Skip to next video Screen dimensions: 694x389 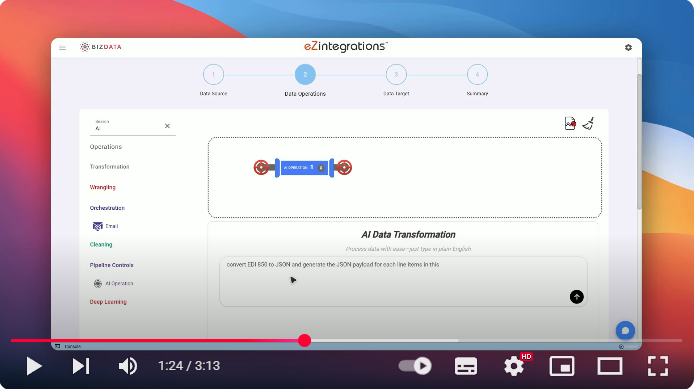(x=81, y=366)
